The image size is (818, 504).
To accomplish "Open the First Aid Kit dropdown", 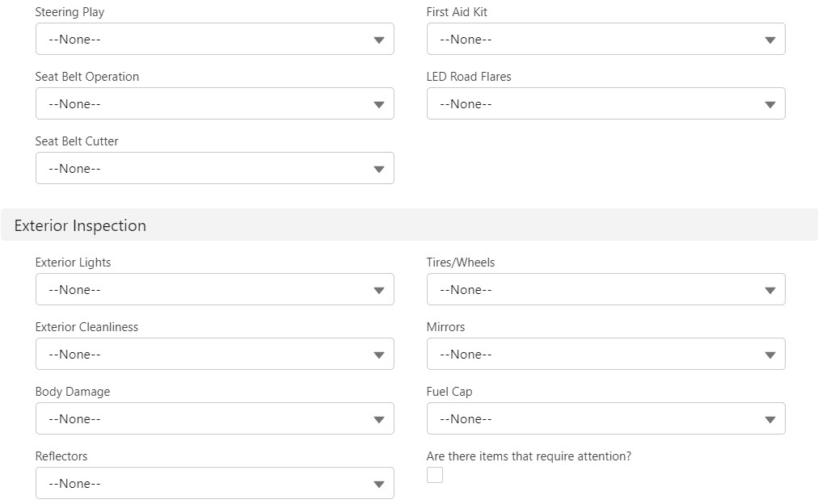I will pos(605,39).
